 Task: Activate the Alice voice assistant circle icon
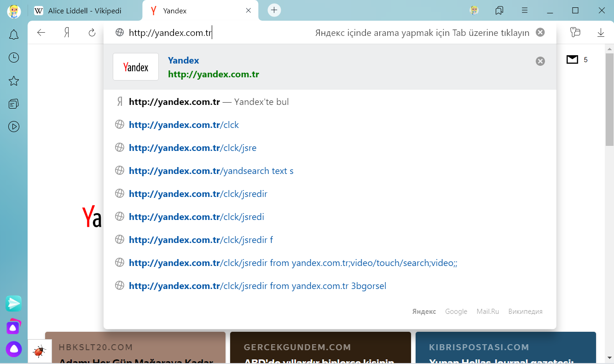point(14,349)
